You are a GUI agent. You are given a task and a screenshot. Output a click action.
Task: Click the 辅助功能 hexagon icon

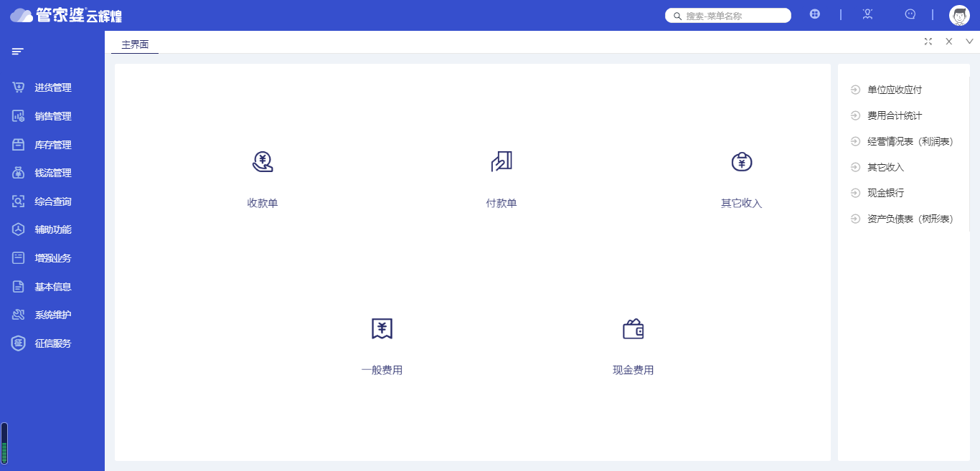pyautogui.click(x=19, y=229)
